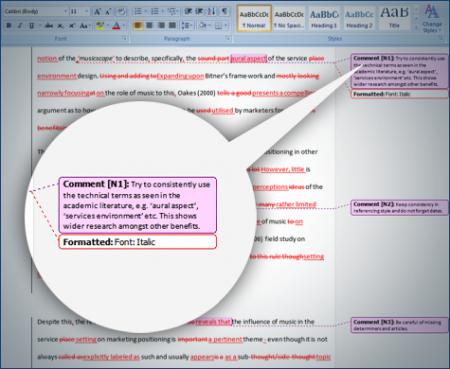The height and width of the screenshot is (369, 450).
Task: Open the Change Case menu (Aa)
Action: click(x=84, y=26)
